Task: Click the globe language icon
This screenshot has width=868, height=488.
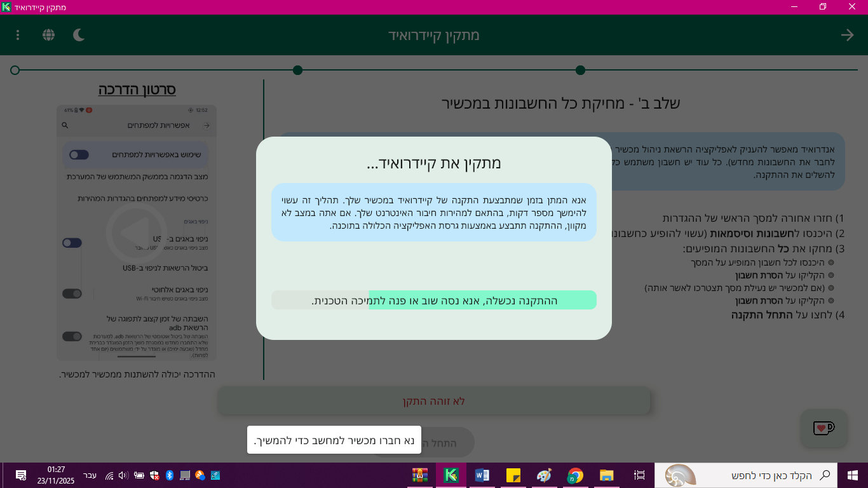Action: [48, 35]
